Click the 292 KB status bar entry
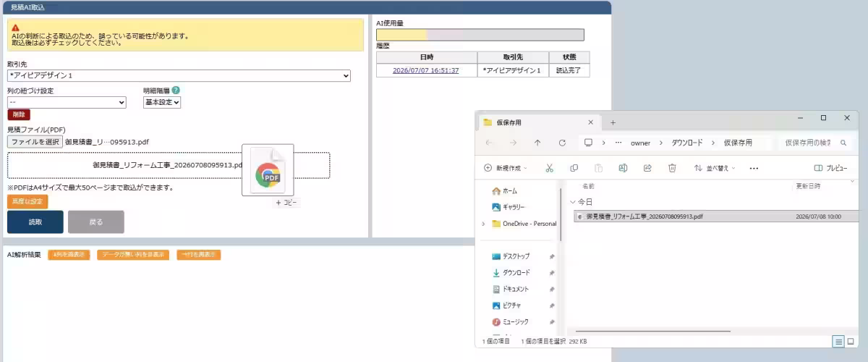This screenshot has width=868, height=362. [x=578, y=341]
